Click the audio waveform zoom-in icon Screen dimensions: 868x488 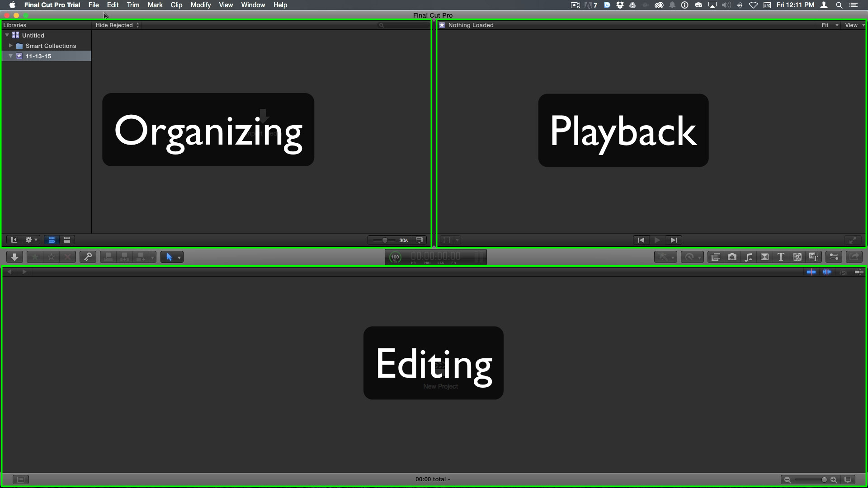[x=827, y=272]
